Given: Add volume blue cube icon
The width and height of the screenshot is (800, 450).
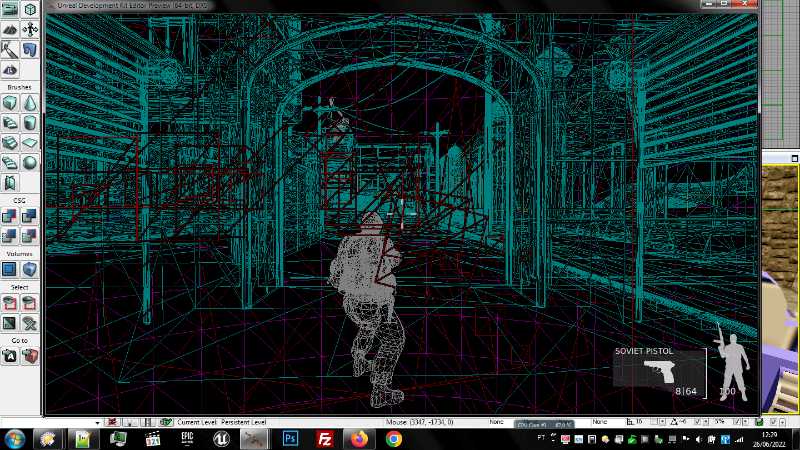Looking at the screenshot, I should tap(30, 269).
